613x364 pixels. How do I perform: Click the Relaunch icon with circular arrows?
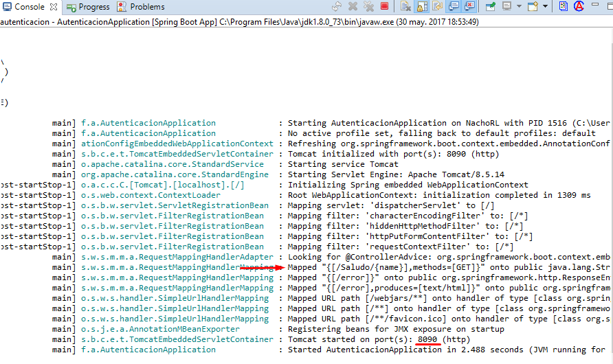click(x=336, y=7)
